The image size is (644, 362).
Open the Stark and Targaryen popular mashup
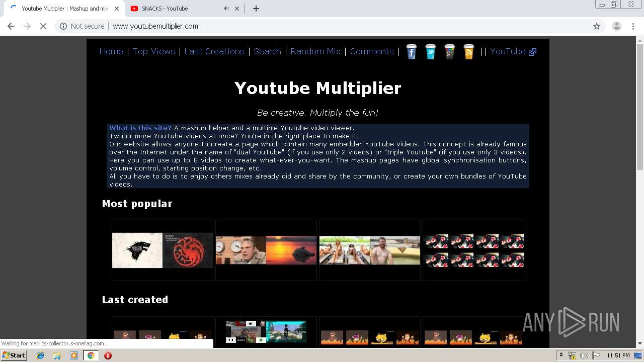pos(163,250)
